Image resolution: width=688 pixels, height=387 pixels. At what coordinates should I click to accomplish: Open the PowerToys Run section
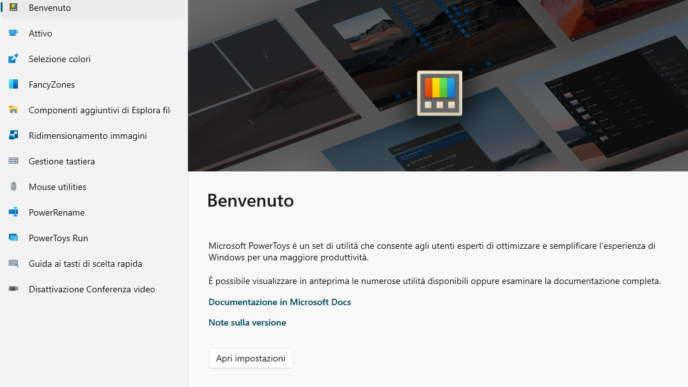click(93, 238)
